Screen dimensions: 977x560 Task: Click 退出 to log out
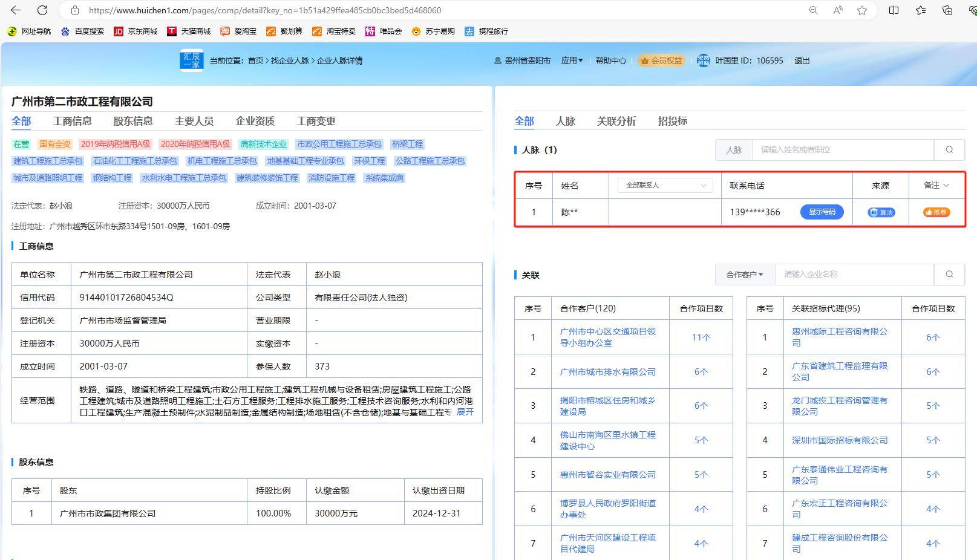pyautogui.click(x=802, y=60)
